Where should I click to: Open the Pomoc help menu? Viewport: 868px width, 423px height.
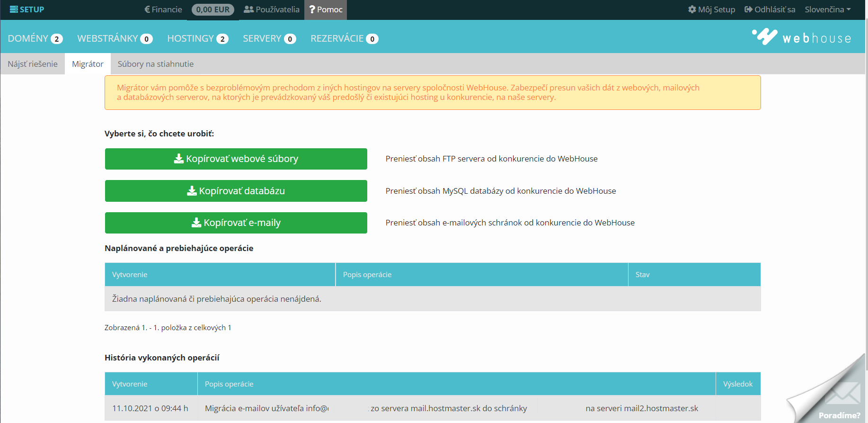point(326,9)
